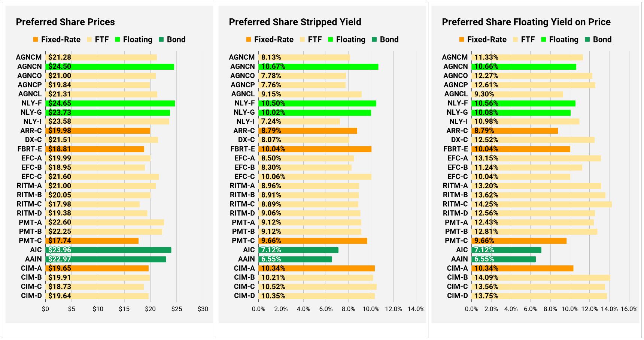Click the PMT-C $17.74 price bar
Screen dimensions: 644x340
pyautogui.click(x=92, y=241)
